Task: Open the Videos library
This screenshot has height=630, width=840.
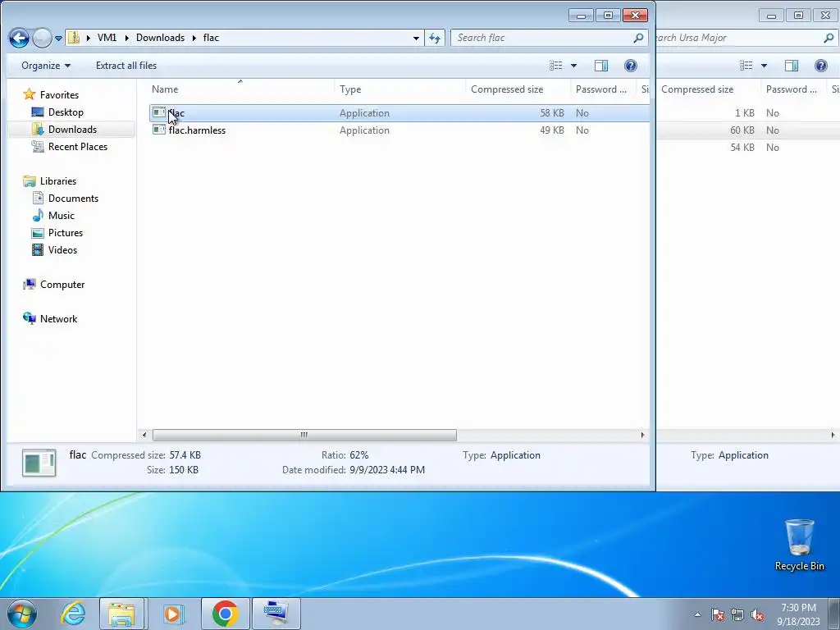Action: coord(62,249)
